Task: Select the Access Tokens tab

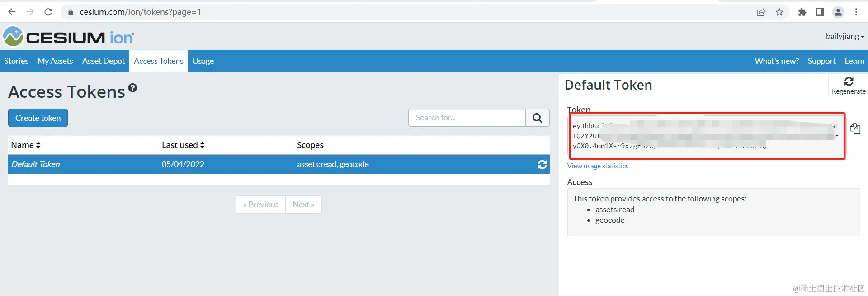Action: point(158,61)
